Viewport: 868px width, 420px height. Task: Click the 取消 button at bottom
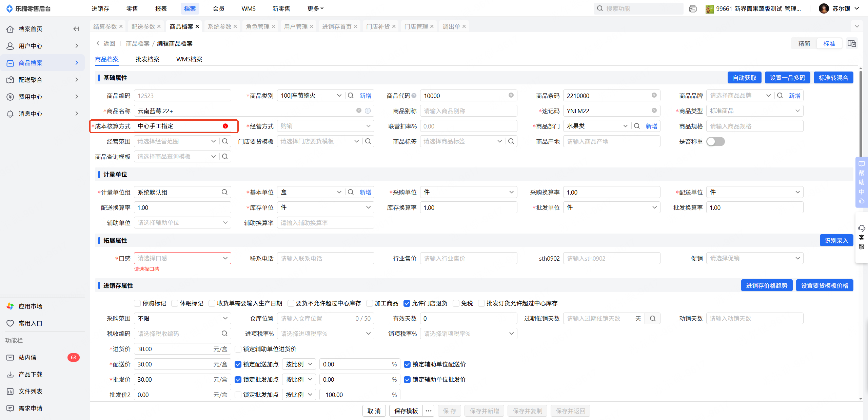(374, 411)
